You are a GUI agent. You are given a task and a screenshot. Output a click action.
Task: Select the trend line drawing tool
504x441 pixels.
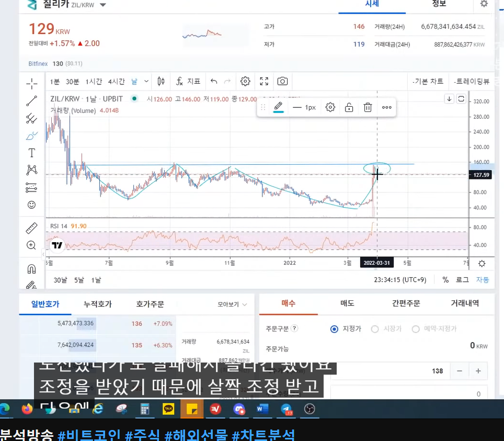[31, 101]
